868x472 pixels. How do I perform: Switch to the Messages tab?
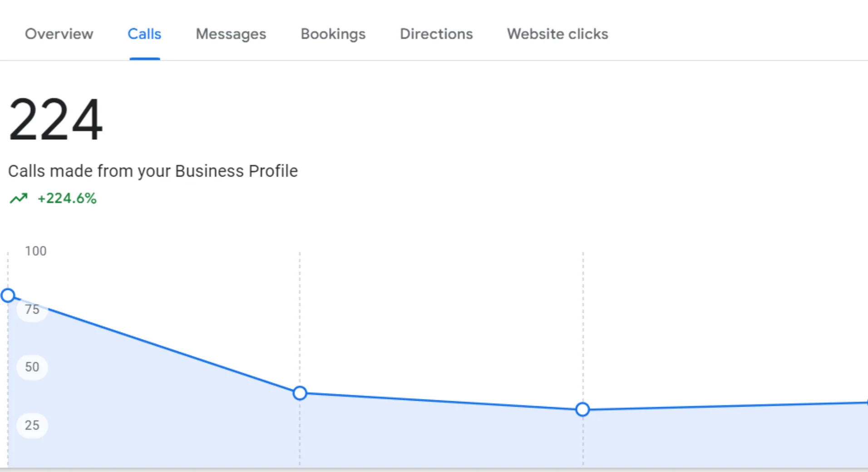[231, 34]
